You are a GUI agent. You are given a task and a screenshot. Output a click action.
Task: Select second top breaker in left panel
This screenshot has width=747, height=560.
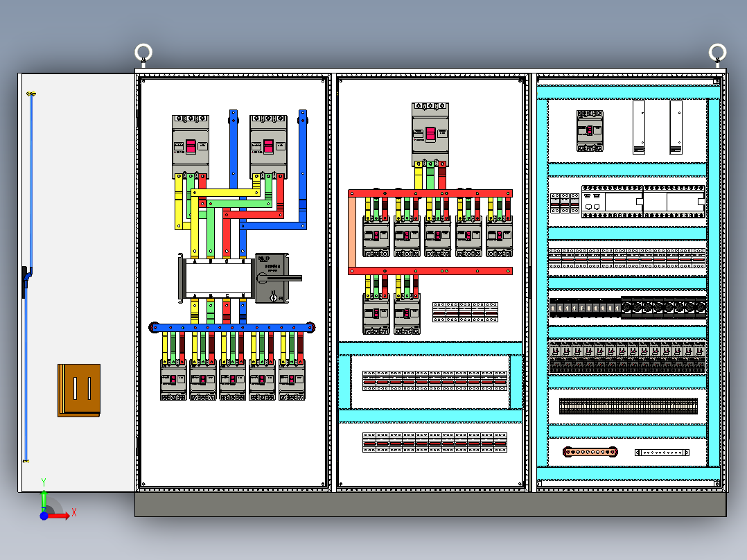[x=268, y=146]
